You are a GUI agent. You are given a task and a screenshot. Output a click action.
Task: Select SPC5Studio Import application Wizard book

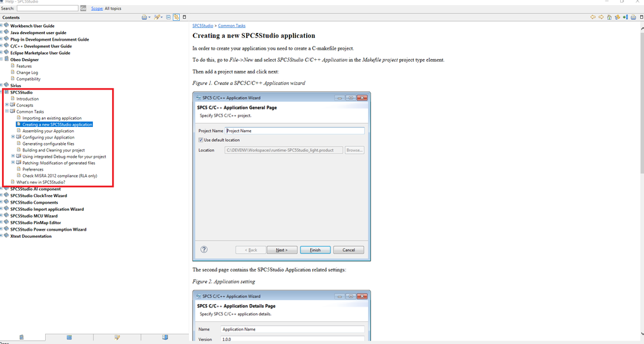(x=47, y=209)
